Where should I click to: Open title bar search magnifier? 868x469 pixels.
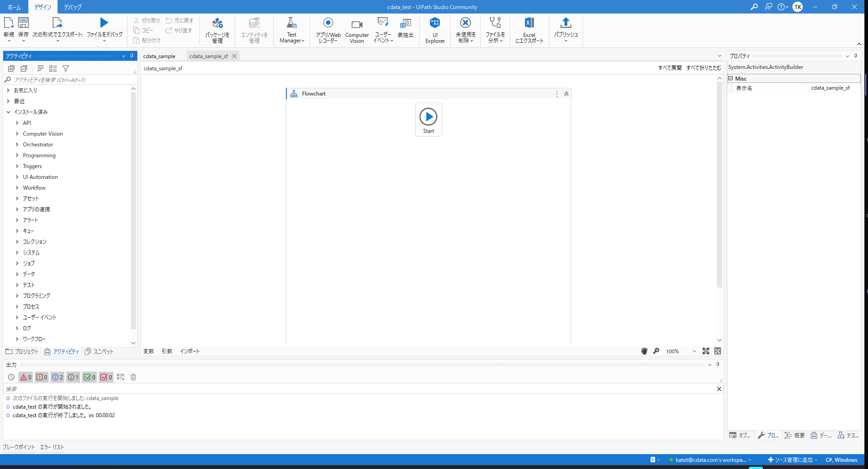[x=754, y=7]
